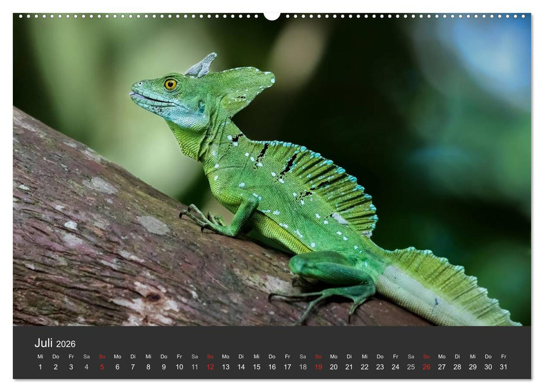Toggle the Sa 11 date cell
Viewport: 544px width, 392px height.
(x=193, y=367)
